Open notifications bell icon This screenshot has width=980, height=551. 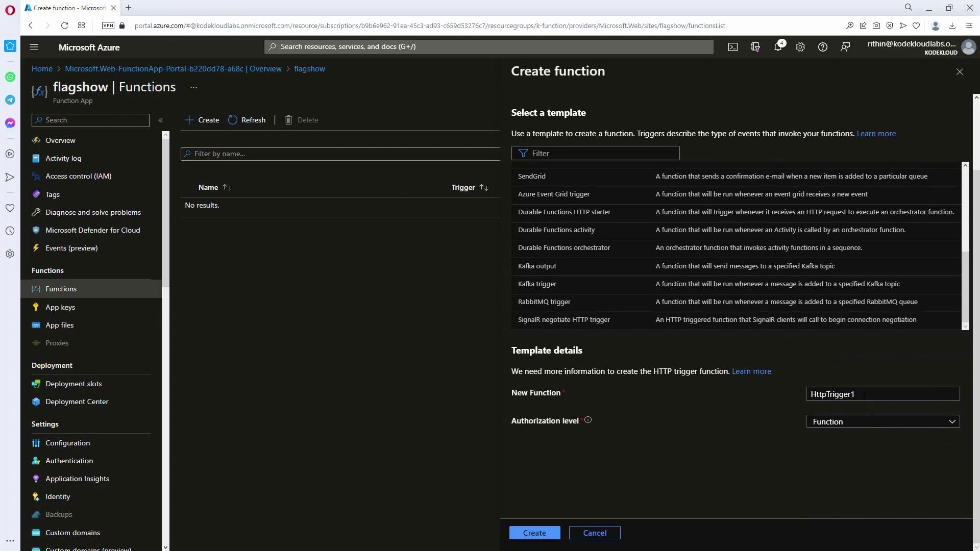777,47
